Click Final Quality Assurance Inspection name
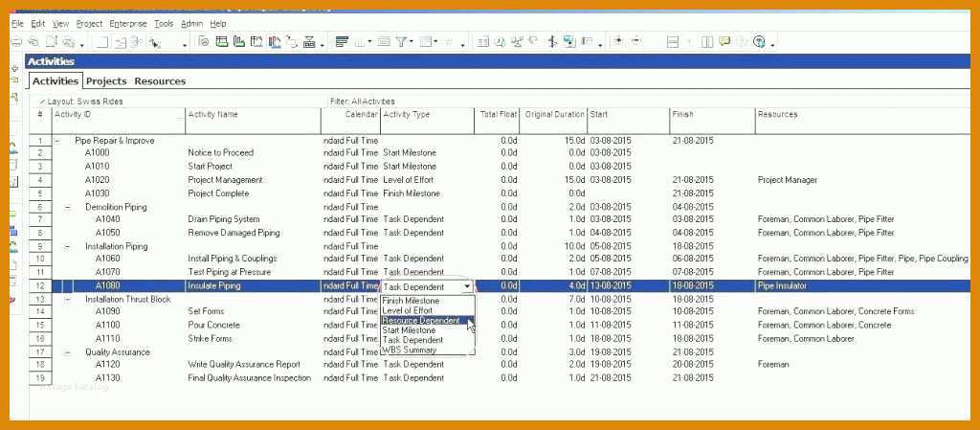The image size is (980, 430). pyautogui.click(x=250, y=378)
